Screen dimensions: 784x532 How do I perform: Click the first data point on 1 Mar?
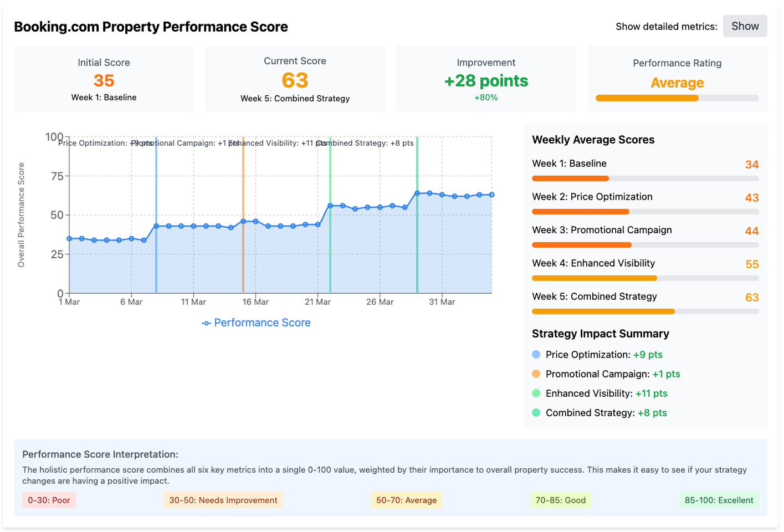tap(69, 238)
